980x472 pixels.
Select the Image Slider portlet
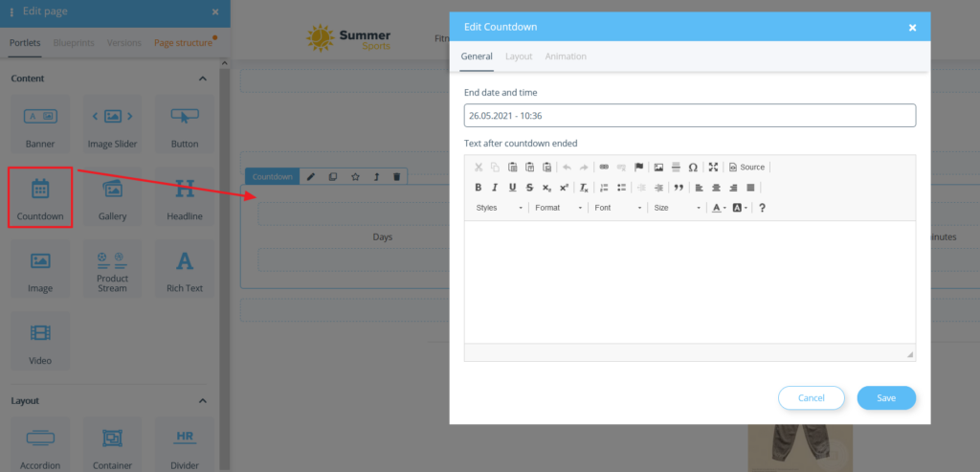(113, 124)
